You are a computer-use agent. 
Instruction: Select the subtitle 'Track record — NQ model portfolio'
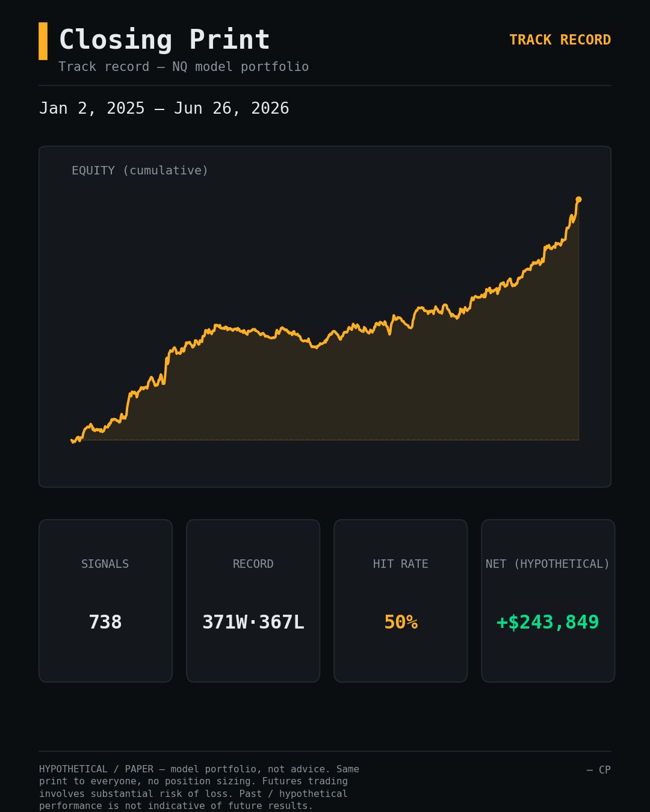click(x=184, y=67)
